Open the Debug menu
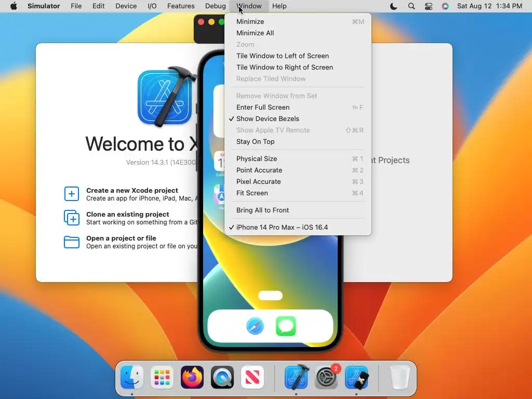This screenshot has width=532, height=399. (x=216, y=6)
